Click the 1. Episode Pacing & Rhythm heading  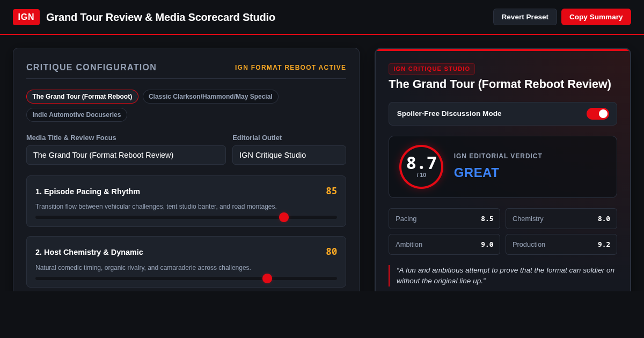pyautogui.click(x=87, y=192)
